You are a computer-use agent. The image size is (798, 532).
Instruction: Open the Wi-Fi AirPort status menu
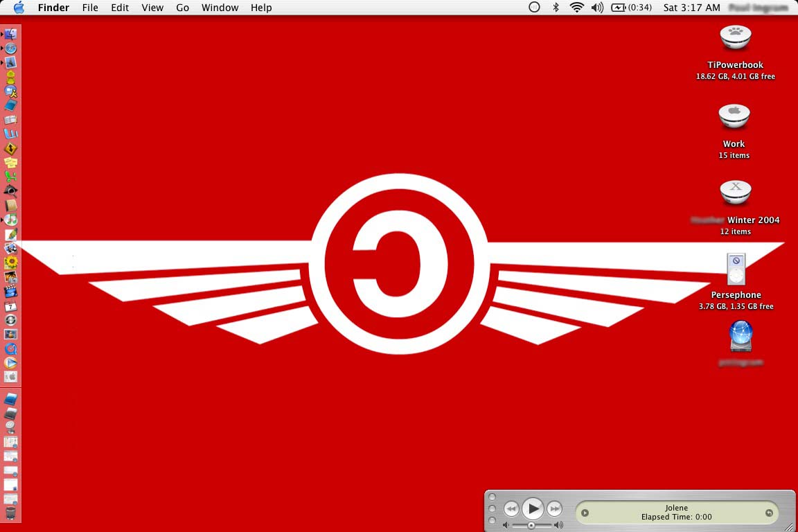point(576,8)
